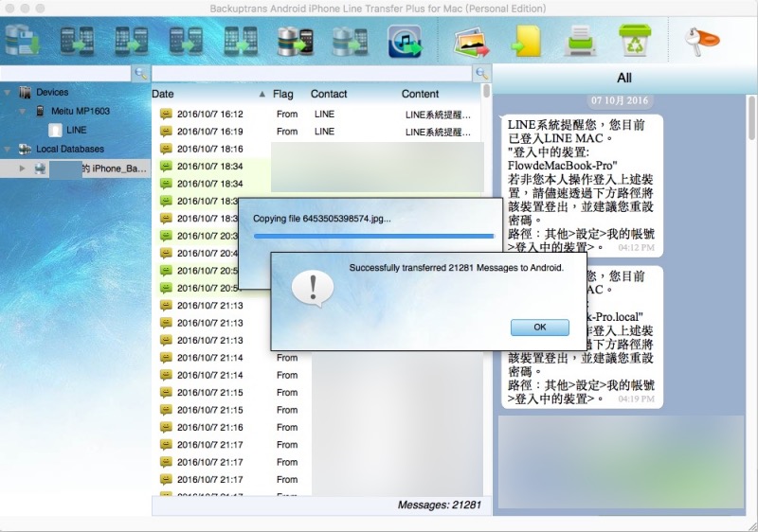Collapse the Meitu MP1603 node triangle
This screenshot has height=532, width=758.
22,111
